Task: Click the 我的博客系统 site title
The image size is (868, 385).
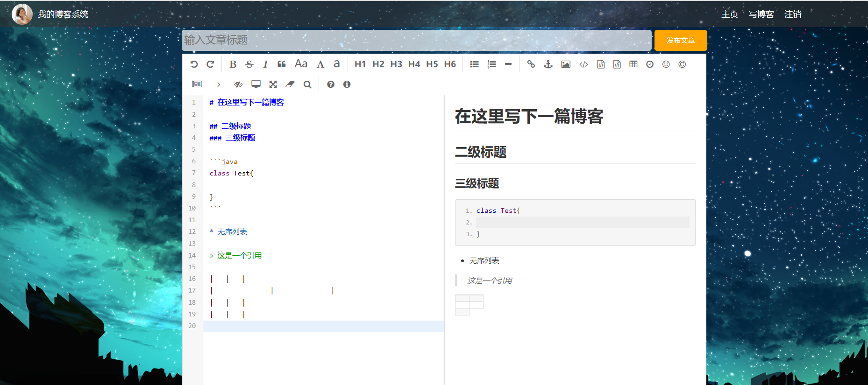Action: tap(63, 14)
